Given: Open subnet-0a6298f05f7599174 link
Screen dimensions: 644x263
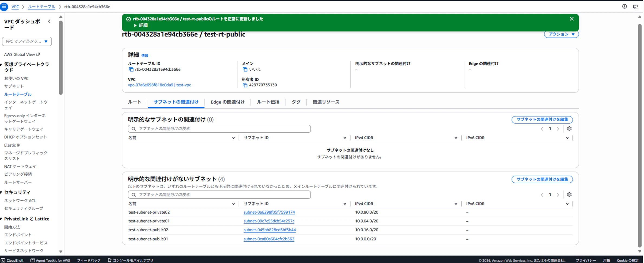Looking at the screenshot, I should pyautogui.click(x=269, y=212).
